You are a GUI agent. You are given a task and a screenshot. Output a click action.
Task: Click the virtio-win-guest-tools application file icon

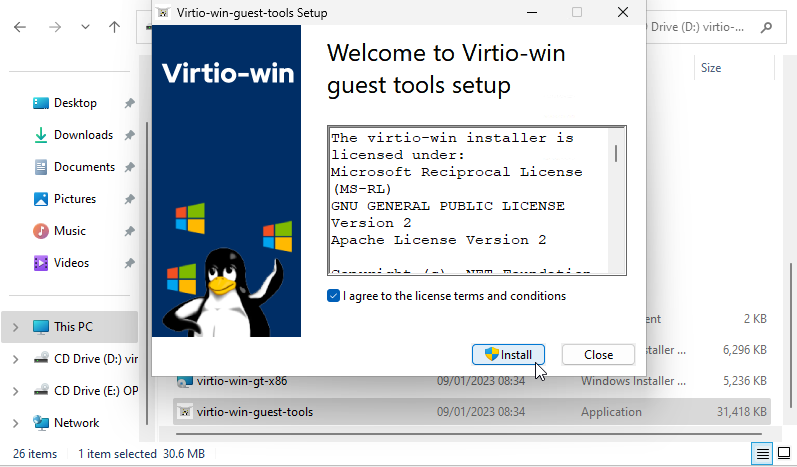[x=184, y=412]
